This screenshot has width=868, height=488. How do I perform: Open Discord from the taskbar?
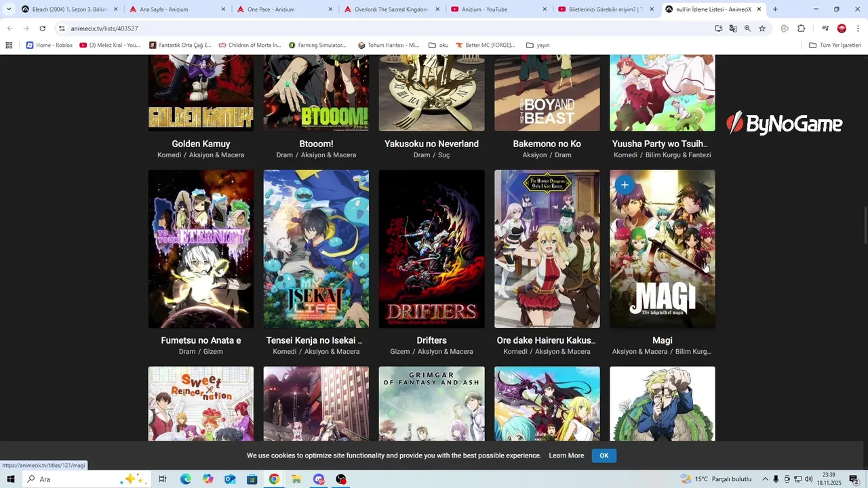pyautogui.click(x=319, y=479)
